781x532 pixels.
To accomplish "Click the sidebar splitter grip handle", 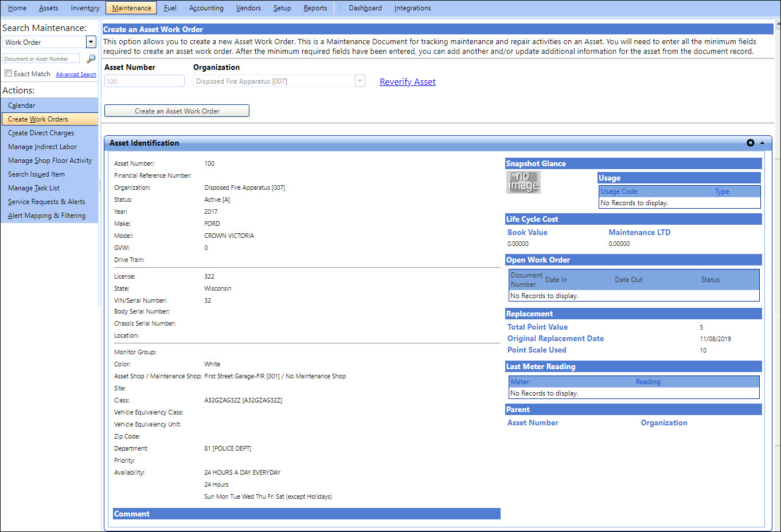I will 100,185.
